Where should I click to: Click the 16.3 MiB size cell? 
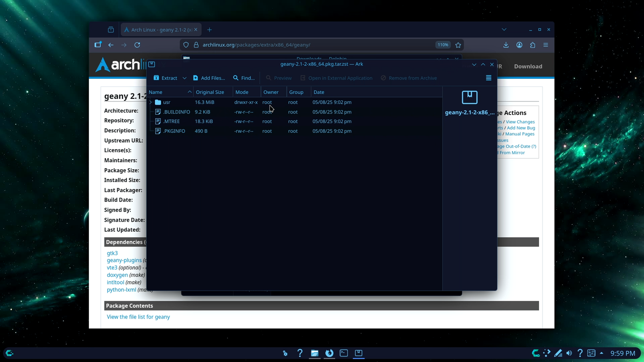pos(204,102)
